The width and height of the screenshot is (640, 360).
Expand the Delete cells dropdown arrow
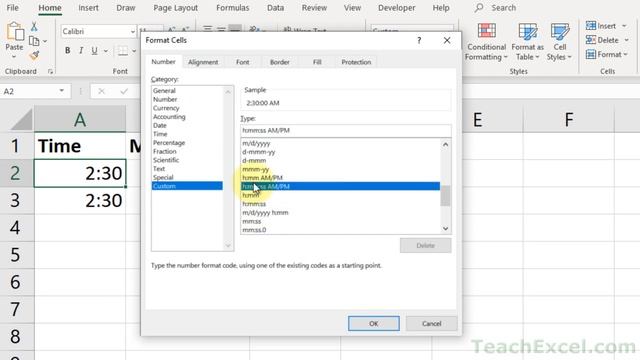click(x=627, y=40)
